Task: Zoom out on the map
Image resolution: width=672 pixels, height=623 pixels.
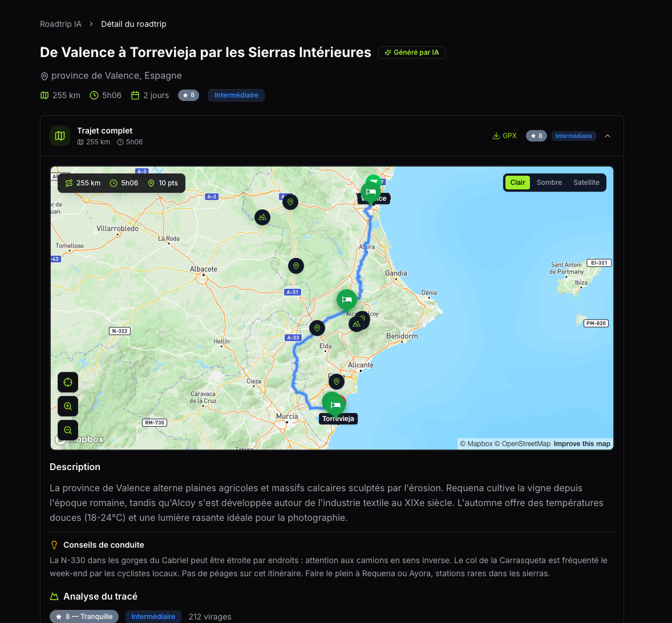Action: (x=68, y=430)
